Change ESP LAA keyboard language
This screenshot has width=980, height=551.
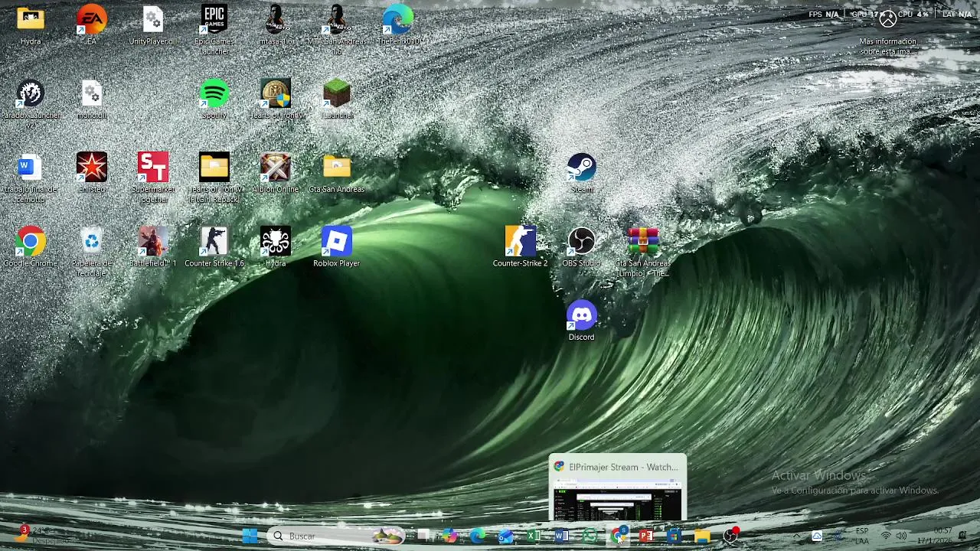tap(862, 536)
